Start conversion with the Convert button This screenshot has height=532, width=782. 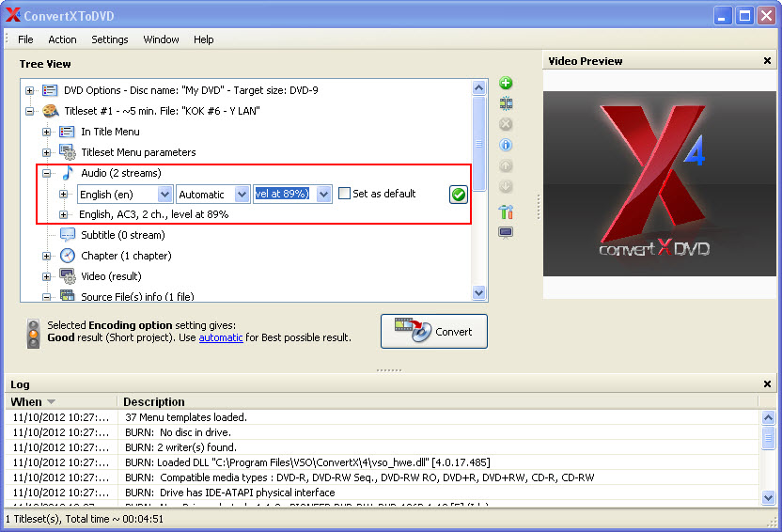(434, 332)
